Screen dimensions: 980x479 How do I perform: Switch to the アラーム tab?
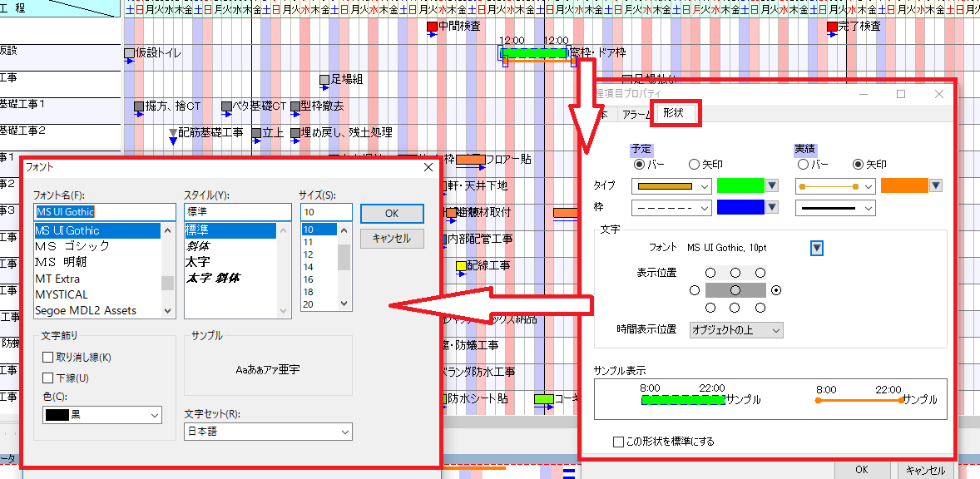pos(636,113)
